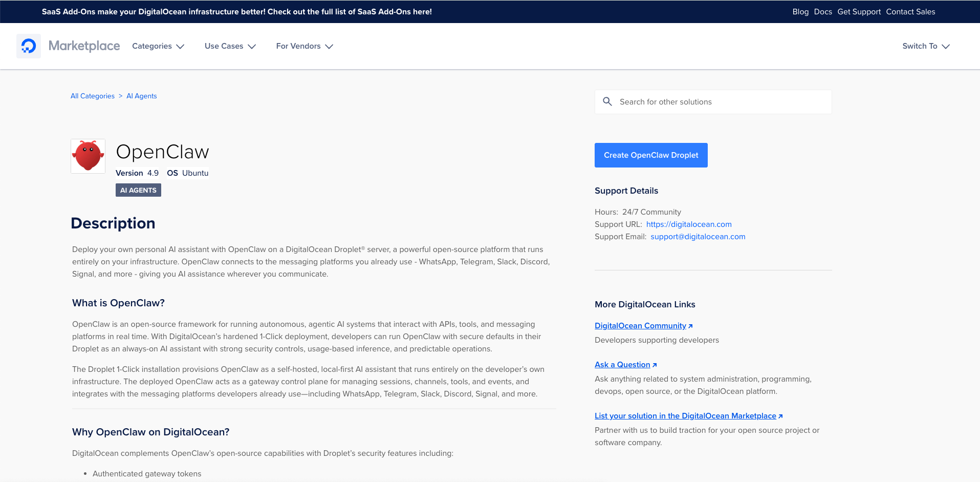Expand the Switch To dropdown chevron
Viewport: 980px width, 482px height.
click(946, 47)
